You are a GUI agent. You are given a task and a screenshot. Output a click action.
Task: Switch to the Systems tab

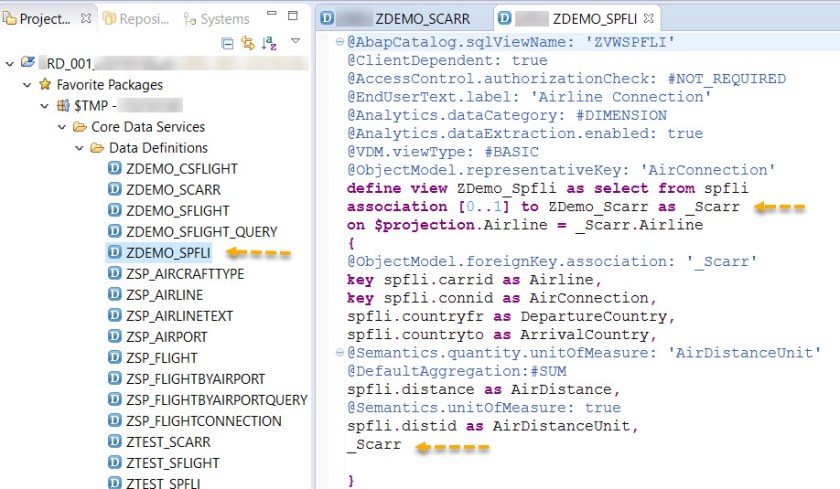pos(216,19)
